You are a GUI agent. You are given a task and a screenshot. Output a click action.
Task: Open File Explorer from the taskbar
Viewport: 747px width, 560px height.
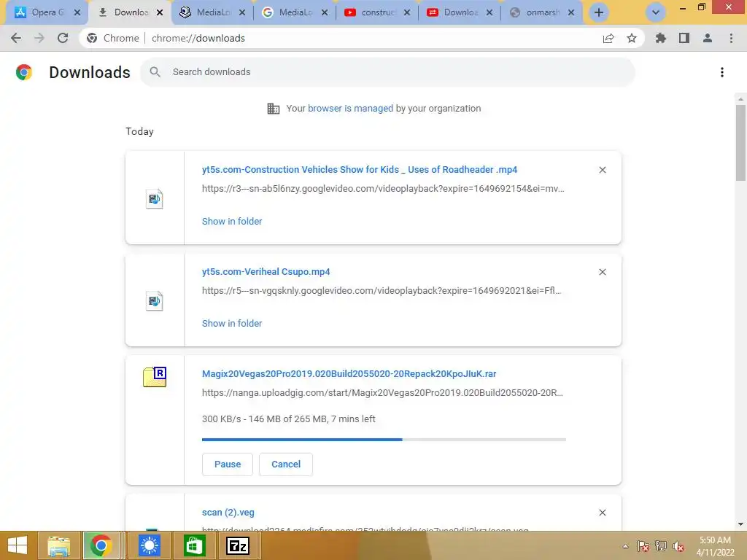58,545
